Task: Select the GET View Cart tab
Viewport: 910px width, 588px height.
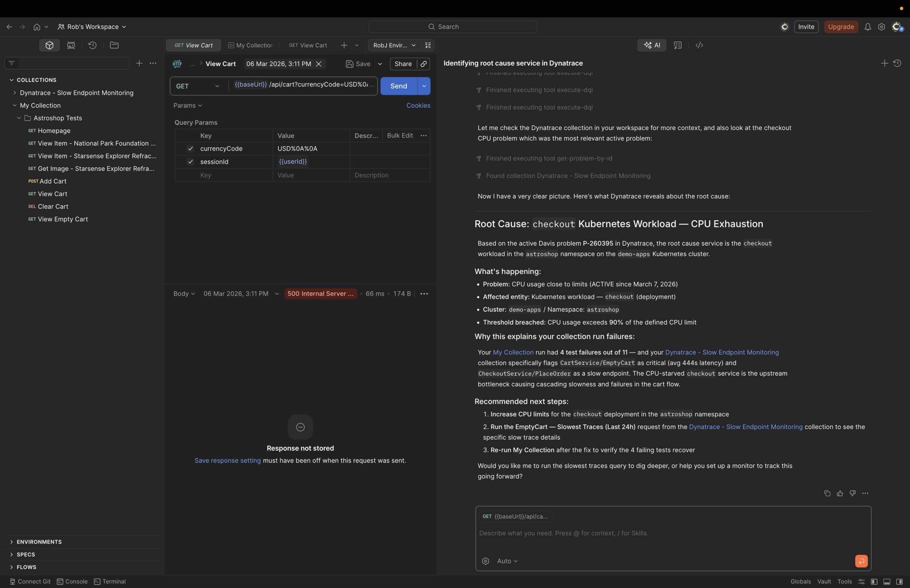Action: coord(308,45)
